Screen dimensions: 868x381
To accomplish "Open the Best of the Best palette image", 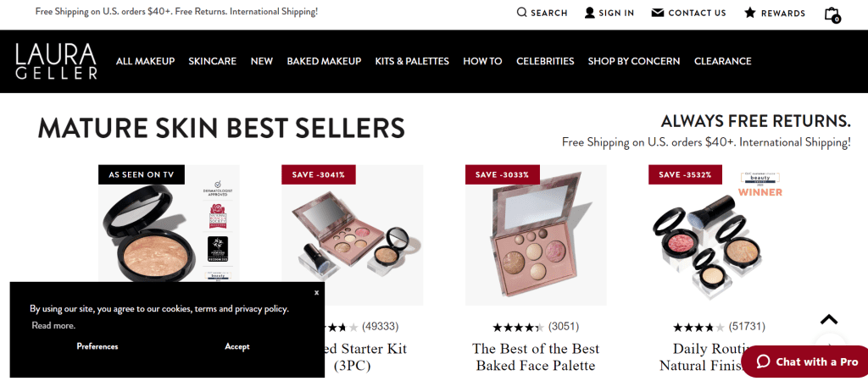I will click(536, 235).
